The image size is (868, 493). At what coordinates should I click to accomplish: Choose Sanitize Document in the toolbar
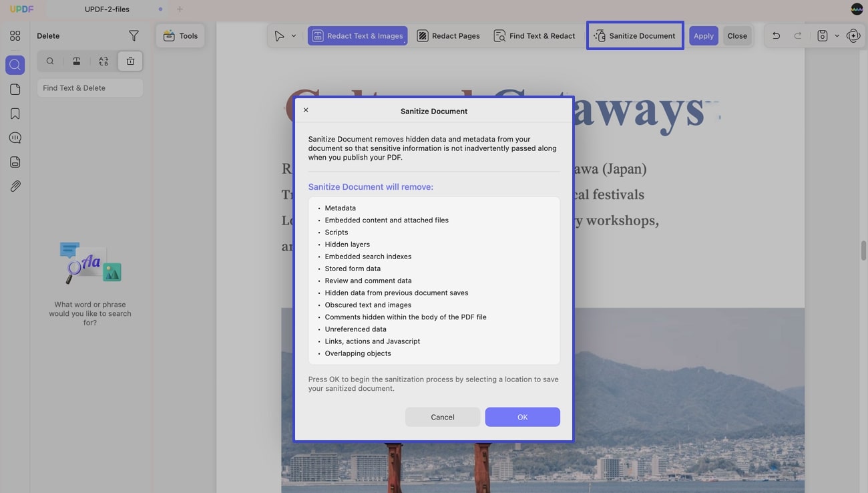(635, 36)
